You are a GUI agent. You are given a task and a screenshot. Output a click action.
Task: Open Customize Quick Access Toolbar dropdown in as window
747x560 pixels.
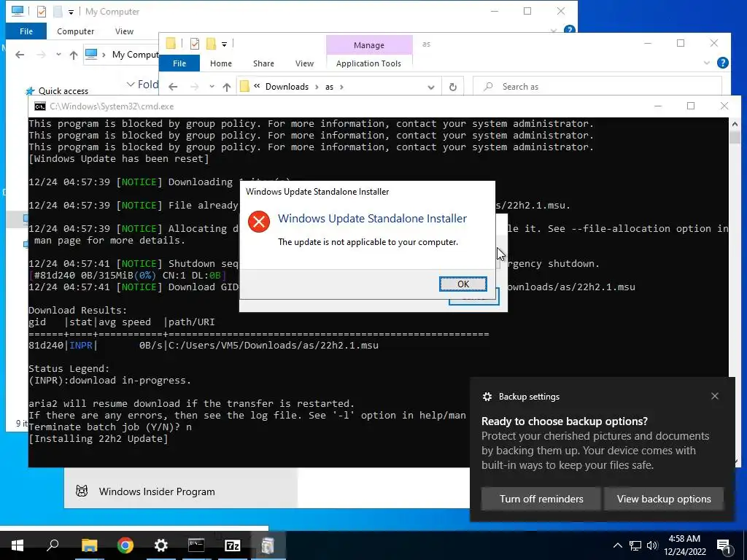224,44
